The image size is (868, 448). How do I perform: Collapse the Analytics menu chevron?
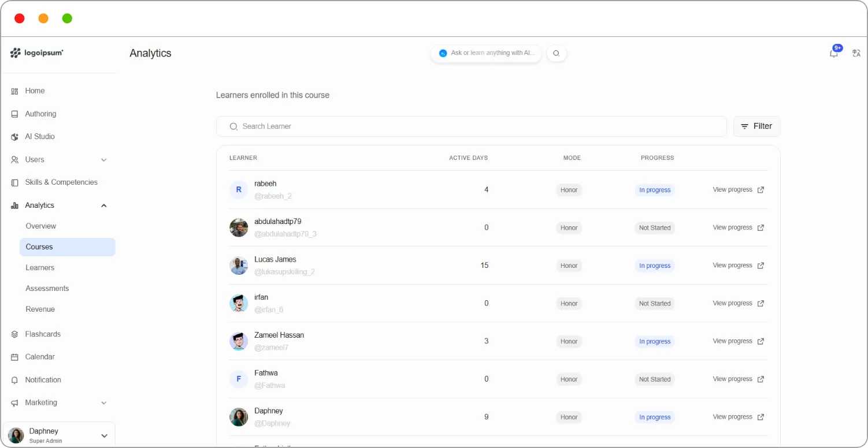coord(104,206)
